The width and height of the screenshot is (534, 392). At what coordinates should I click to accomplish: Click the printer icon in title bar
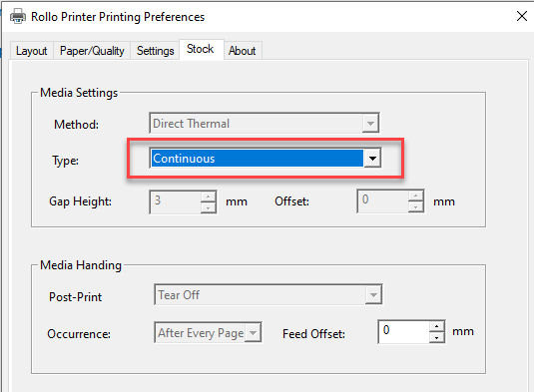18,16
